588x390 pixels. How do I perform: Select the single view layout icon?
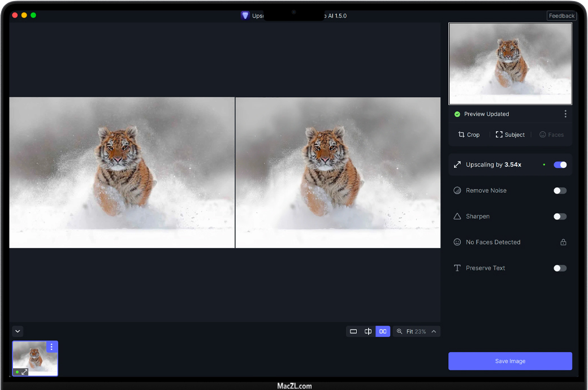(x=353, y=331)
